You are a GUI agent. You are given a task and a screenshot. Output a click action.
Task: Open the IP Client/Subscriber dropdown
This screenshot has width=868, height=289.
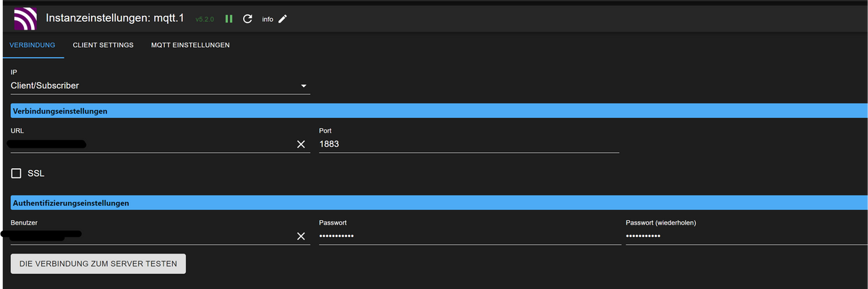coord(160,86)
